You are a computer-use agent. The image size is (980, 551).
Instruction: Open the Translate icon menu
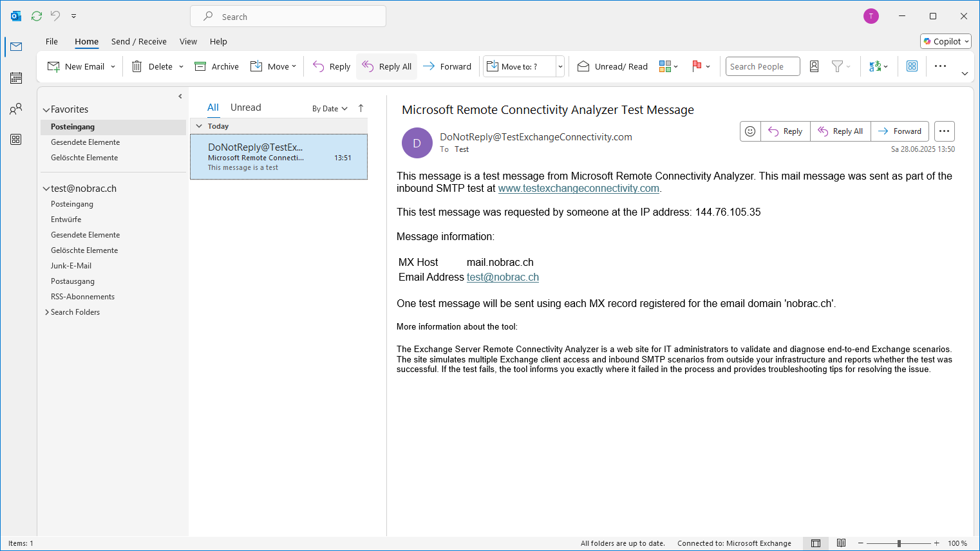click(878, 66)
